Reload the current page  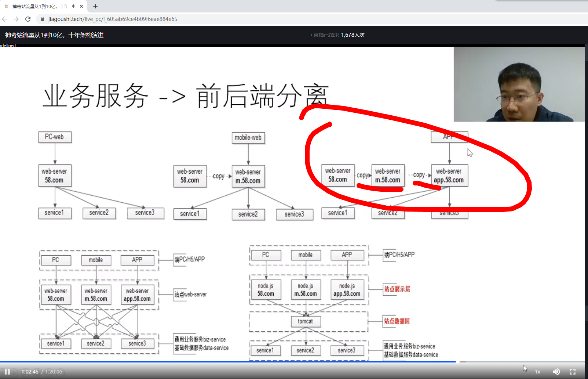pos(28,19)
